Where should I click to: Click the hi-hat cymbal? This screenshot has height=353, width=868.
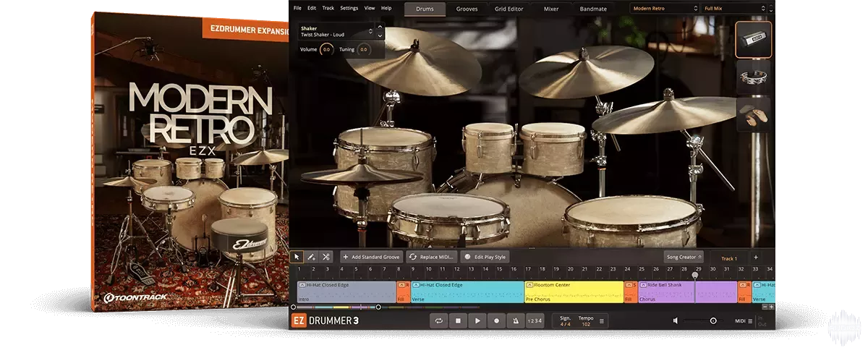click(x=360, y=174)
